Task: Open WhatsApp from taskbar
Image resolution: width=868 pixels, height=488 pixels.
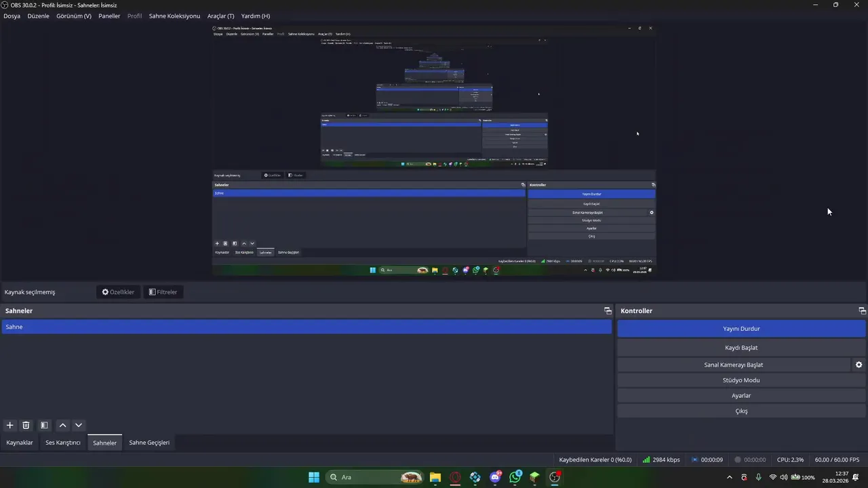Action: [x=515, y=477]
